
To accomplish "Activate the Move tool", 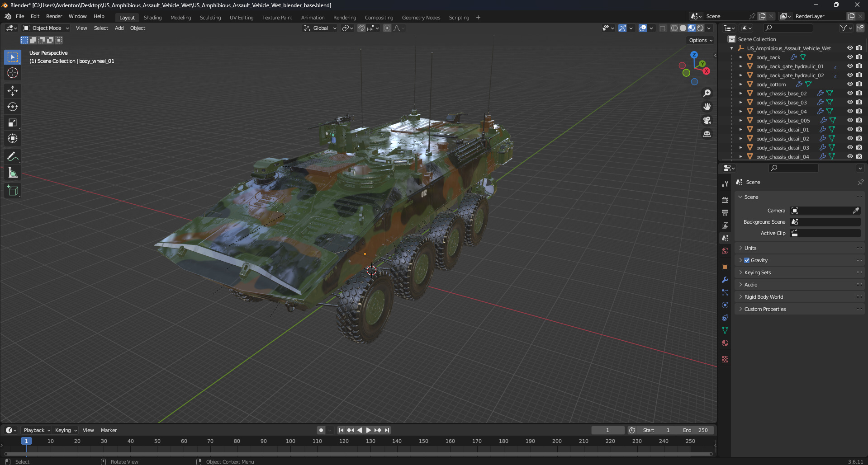I will click(x=13, y=91).
